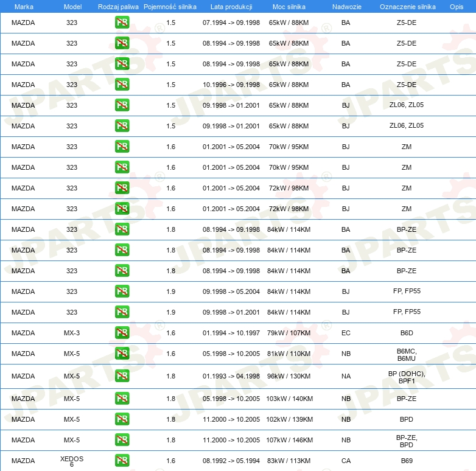
Task: Select the 'EC' body code cell
Action: (346, 333)
